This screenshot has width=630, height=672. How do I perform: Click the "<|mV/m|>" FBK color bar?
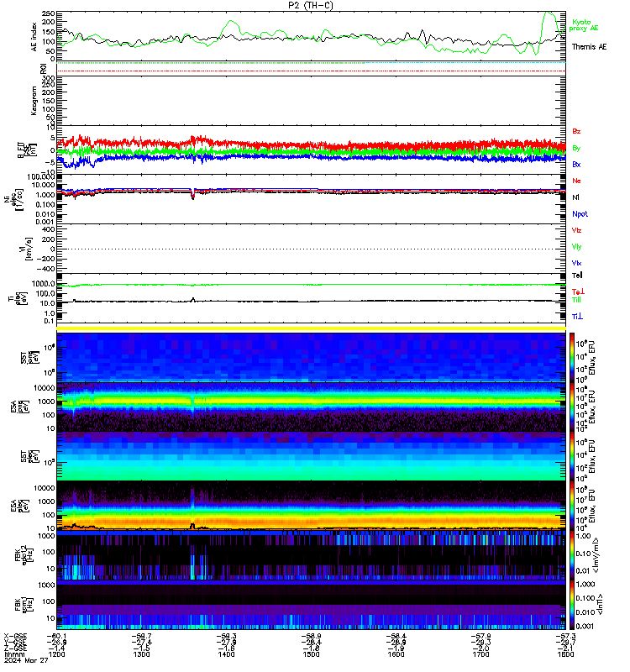572,555
